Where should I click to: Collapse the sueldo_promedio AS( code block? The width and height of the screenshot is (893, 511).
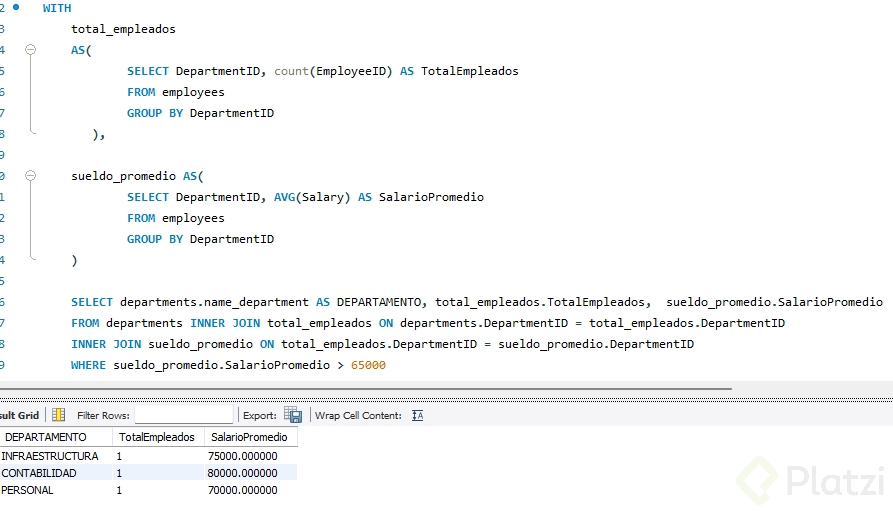point(31,176)
